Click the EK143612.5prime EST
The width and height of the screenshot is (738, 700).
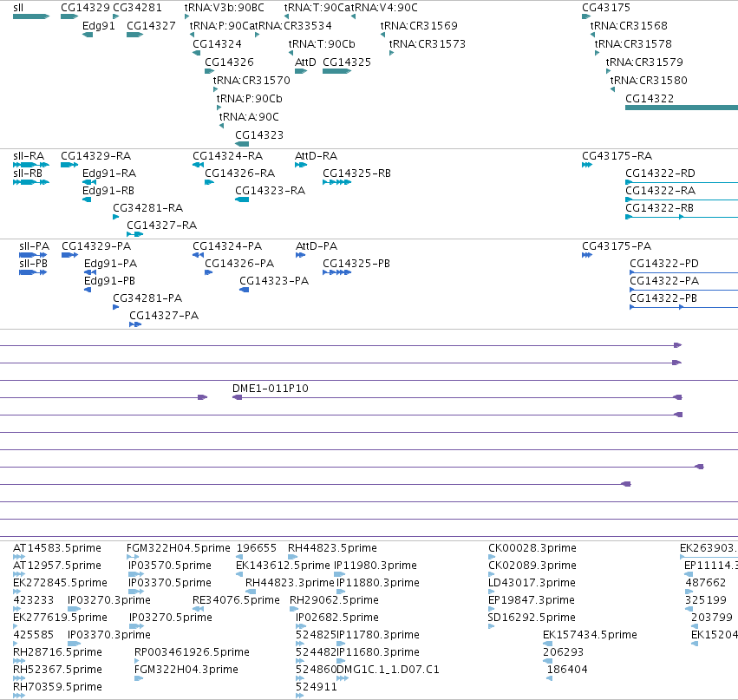tap(239, 574)
